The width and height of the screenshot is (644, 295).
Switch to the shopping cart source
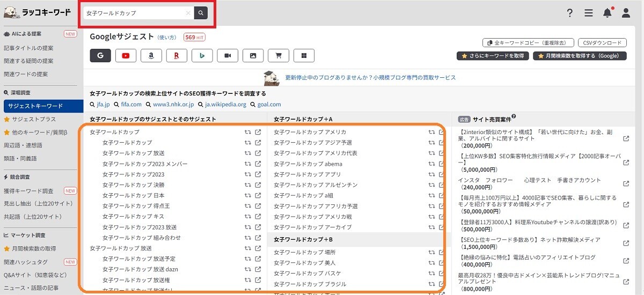point(279,55)
